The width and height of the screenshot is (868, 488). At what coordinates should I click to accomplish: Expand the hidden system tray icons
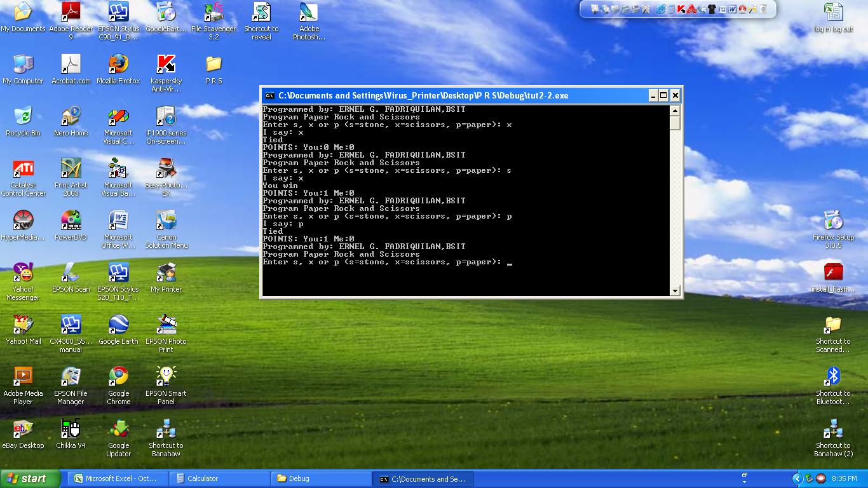point(797,478)
